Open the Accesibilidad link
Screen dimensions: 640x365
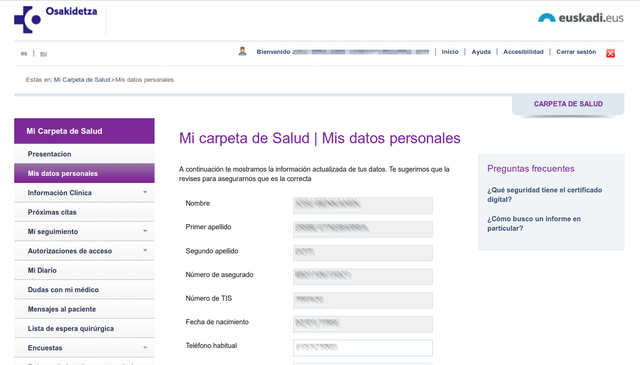(523, 52)
